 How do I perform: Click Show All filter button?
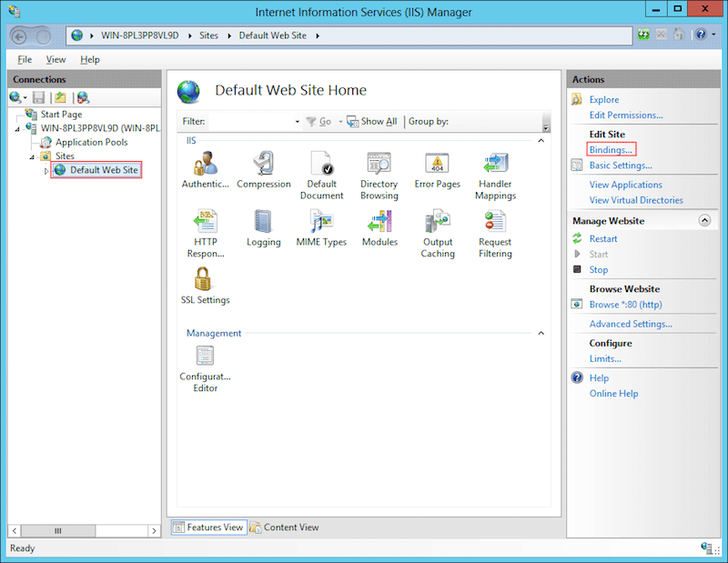point(372,122)
